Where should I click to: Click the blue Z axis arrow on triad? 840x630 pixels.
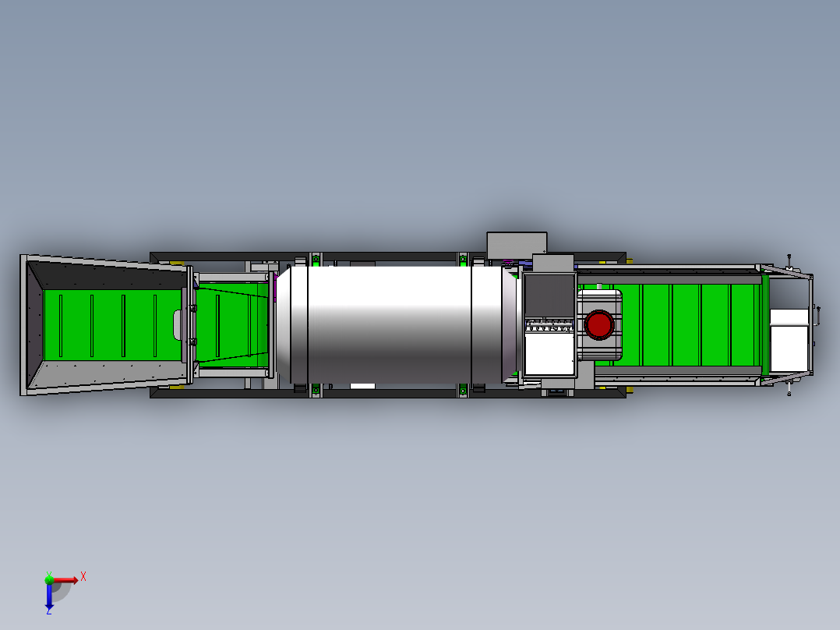(x=49, y=599)
